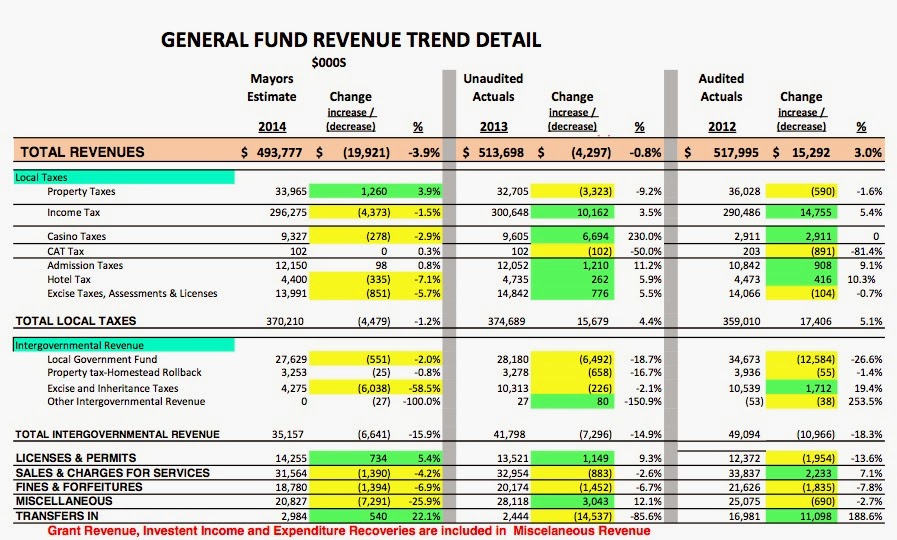Click the Casino Taxes row label
The height and width of the screenshot is (540, 897).
[x=77, y=236]
